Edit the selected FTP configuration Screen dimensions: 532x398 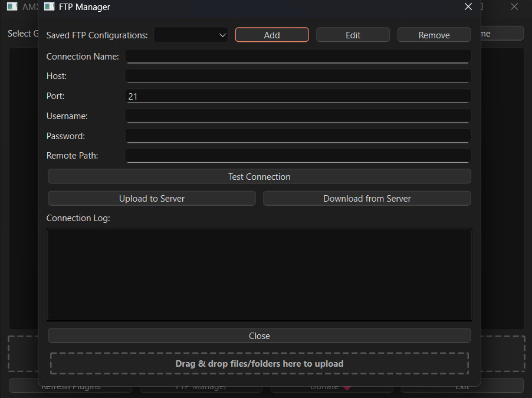click(353, 34)
